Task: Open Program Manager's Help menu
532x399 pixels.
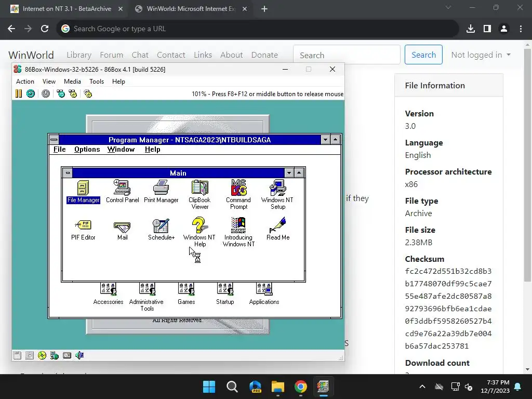Action: point(152,149)
